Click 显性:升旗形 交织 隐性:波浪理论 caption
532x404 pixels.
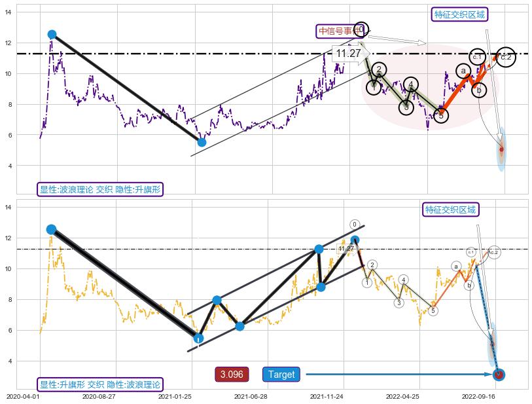99,384
